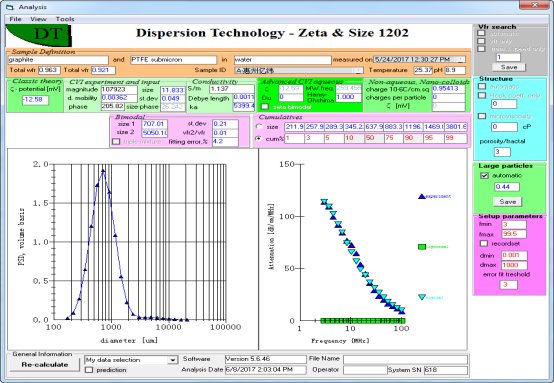Viewport: 554px width, 383px height.
Task: Click Save in Vfr search panel
Action: pos(509,67)
